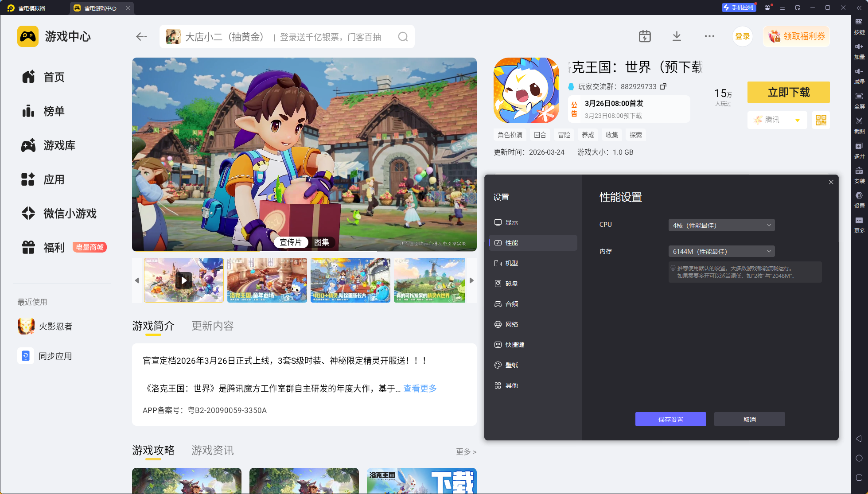Image resolution: width=868 pixels, height=494 pixels.
Task: Expand the CPU cores dropdown
Action: [x=721, y=225]
